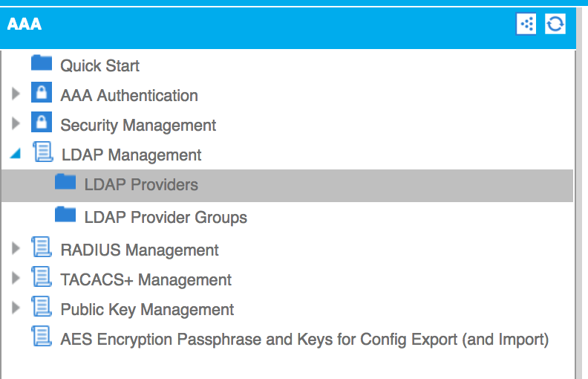The image size is (588, 379).
Task: Select AES Encryption Passphrase and Keys entry
Action: click(x=304, y=339)
